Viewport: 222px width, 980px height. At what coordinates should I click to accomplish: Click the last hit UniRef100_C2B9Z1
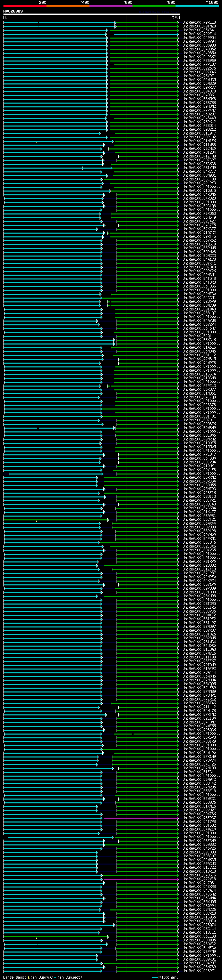pos(199,971)
